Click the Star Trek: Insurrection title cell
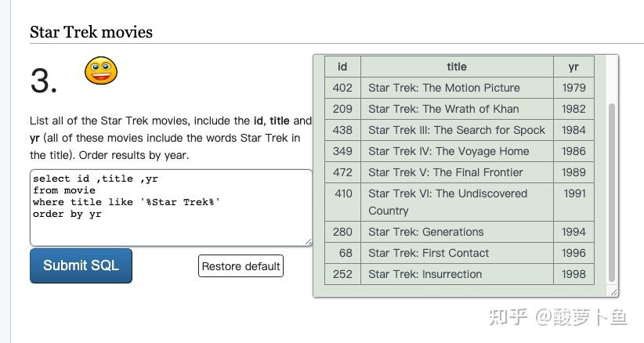Image resolution: width=644 pixels, height=343 pixels. [x=425, y=274]
